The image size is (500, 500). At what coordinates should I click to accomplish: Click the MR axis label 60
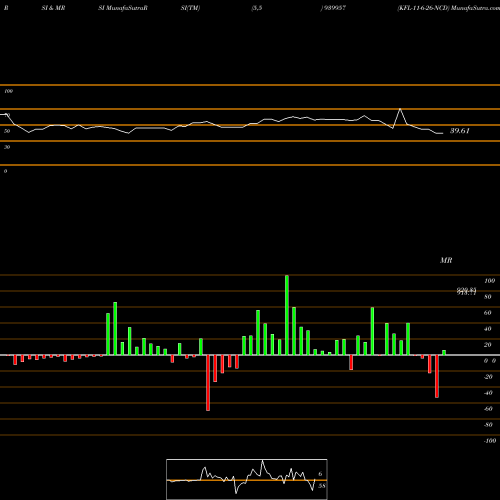(x=488, y=313)
